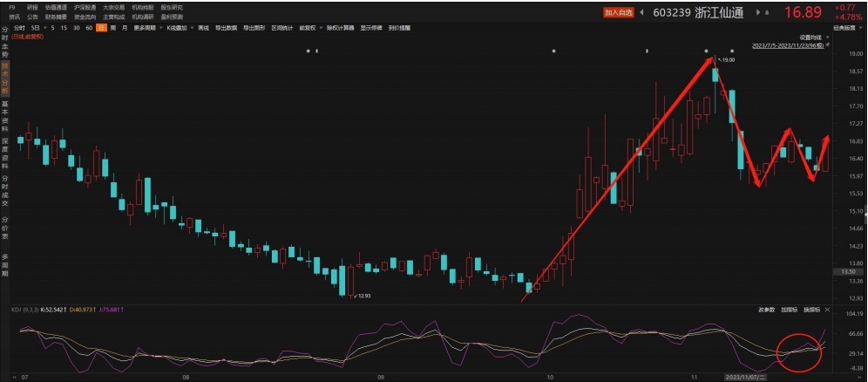Switch to 分时 intraday view
This screenshot has width=868, height=382.
(19, 28)
